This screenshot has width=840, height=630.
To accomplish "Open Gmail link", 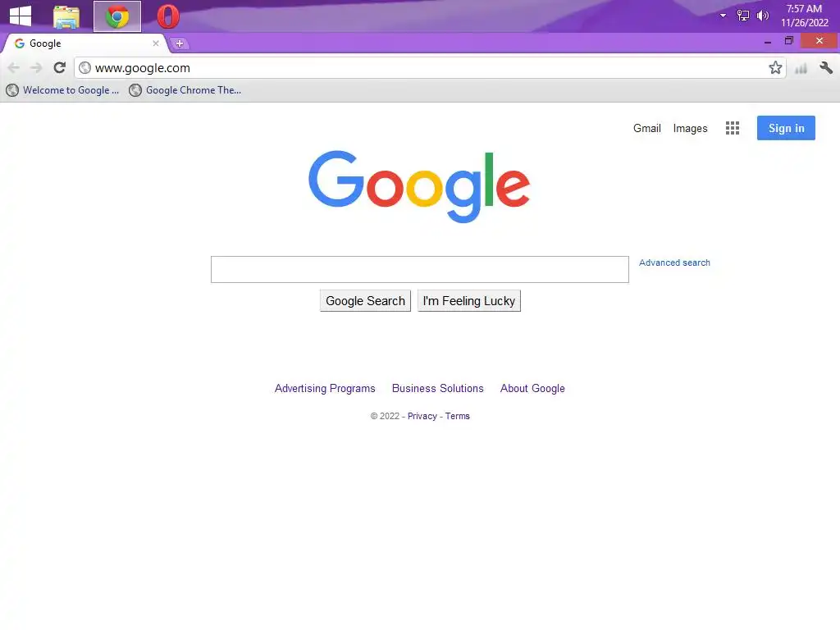I will click(x=646, y=129).
